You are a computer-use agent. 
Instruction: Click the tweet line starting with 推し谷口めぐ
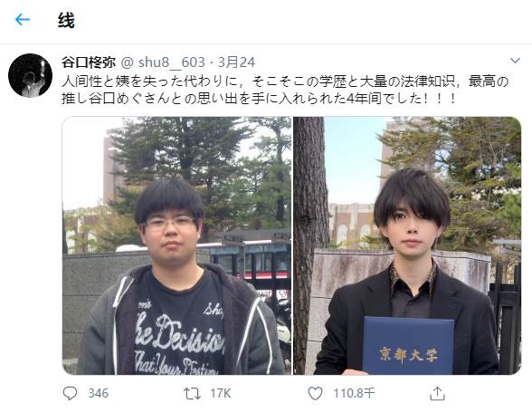pos(259,99)
